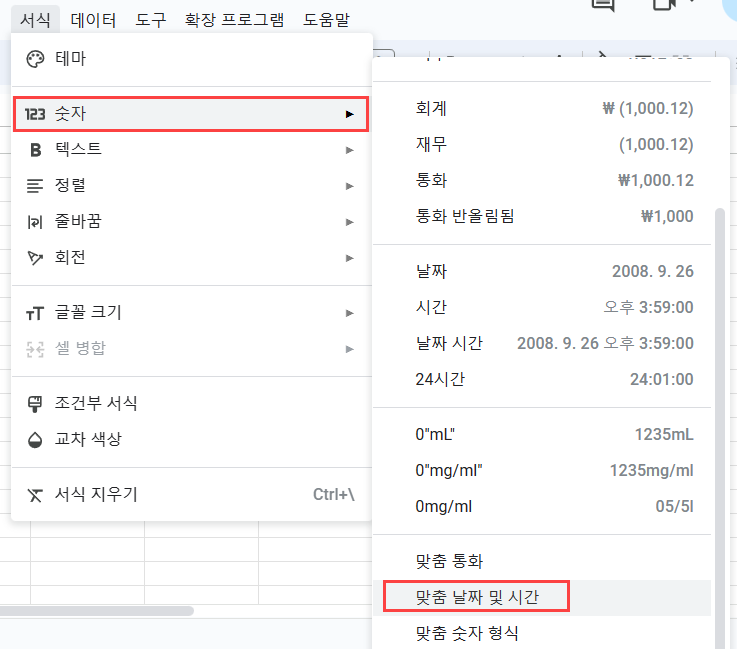Expand the 회전 submenu arrow

click(349, 258)
